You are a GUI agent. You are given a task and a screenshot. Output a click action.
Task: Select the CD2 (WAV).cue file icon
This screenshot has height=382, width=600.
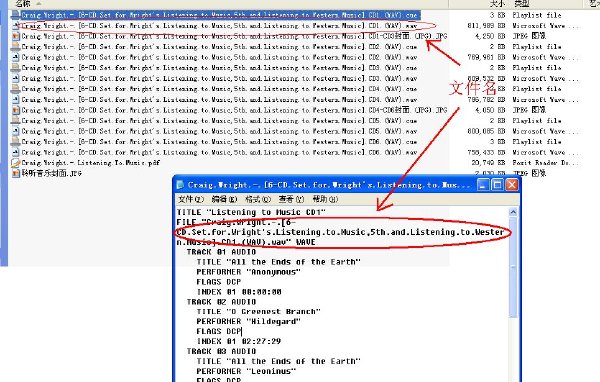[15, 47]
